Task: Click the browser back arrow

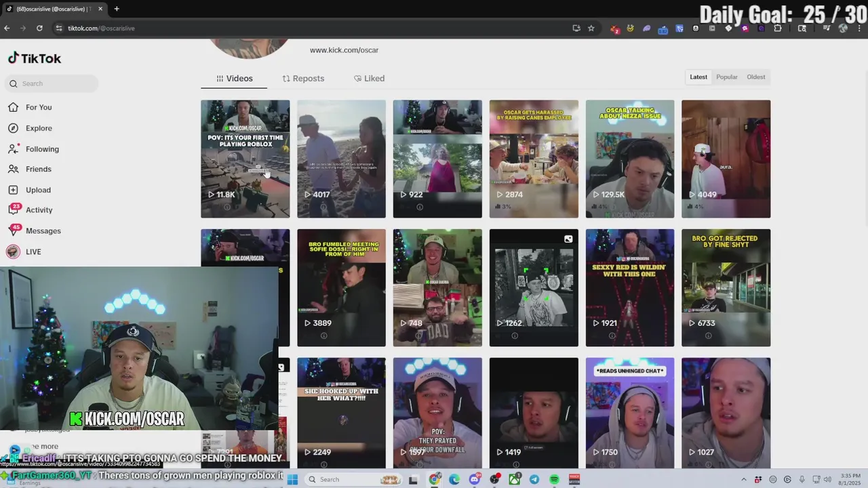Action: [x=7, y=28]
